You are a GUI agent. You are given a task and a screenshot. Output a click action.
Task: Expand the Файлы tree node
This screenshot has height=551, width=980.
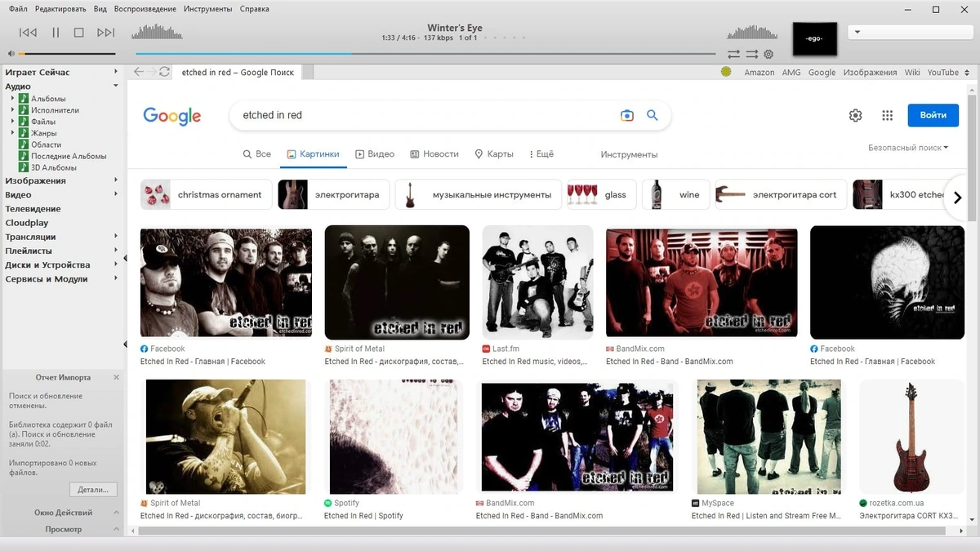click(x=13, y=122)
